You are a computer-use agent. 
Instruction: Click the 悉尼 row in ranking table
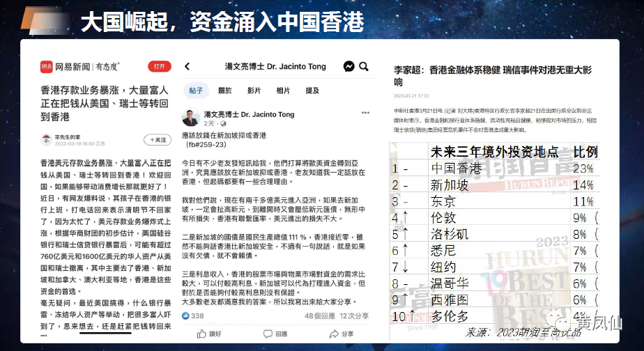[x=495, y=251]
